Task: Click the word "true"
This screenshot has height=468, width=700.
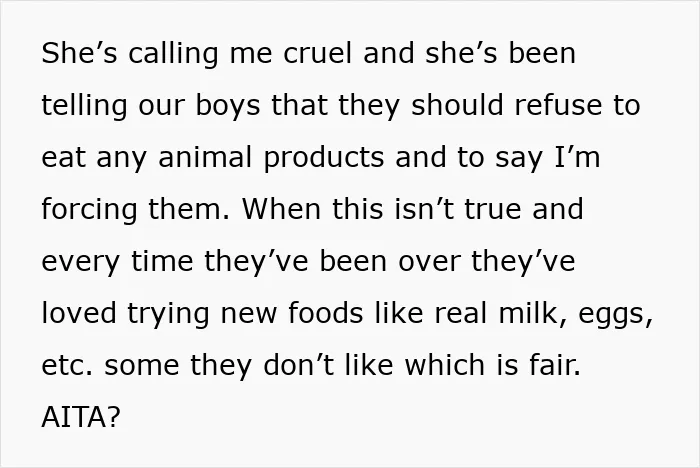Action: (x=493, y=209)
